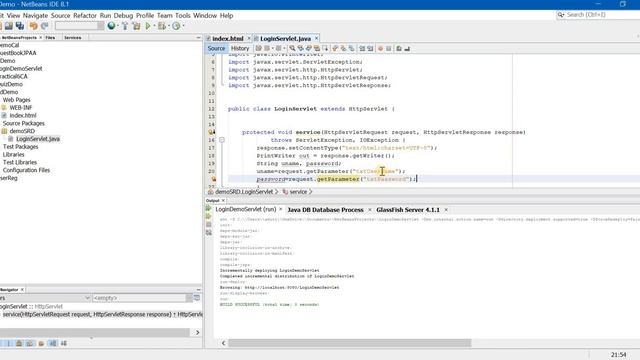Click the lightbulb hint on line 15
Image resolution: width=640 pixels, height=360 pixels.
[211, 132]
